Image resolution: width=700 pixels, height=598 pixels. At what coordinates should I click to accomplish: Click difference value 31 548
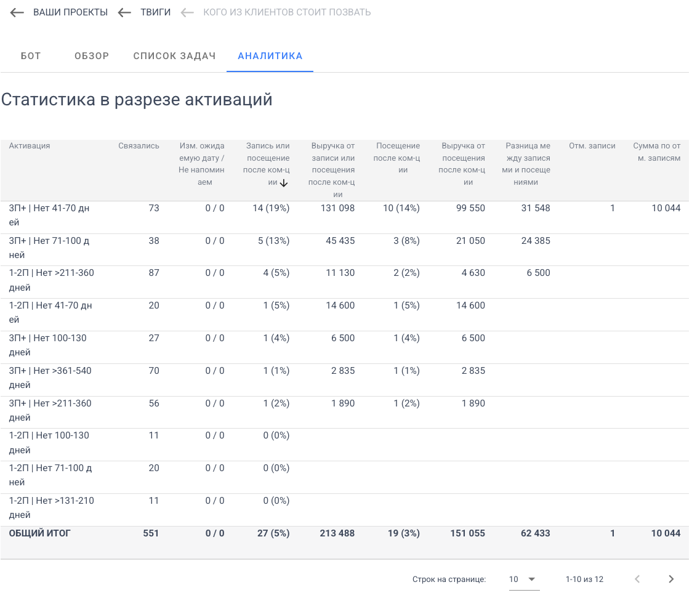[x=536, y=208]
